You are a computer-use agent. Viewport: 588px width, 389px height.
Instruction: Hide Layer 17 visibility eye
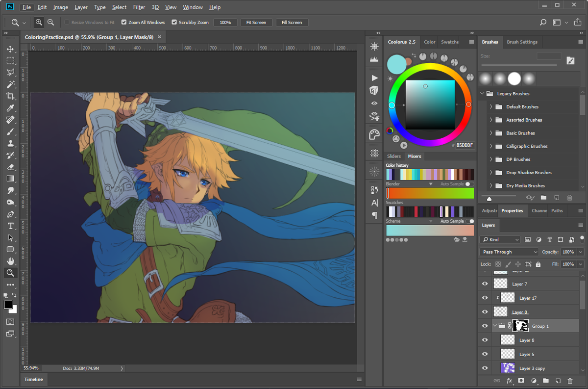(x=485, y=298)
